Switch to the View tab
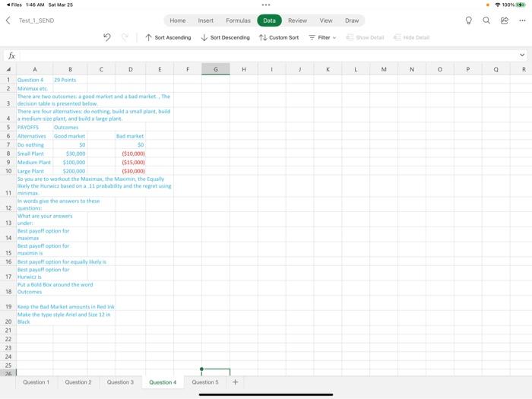The height and width of the screenshot is (399, 532). point(326,21)
